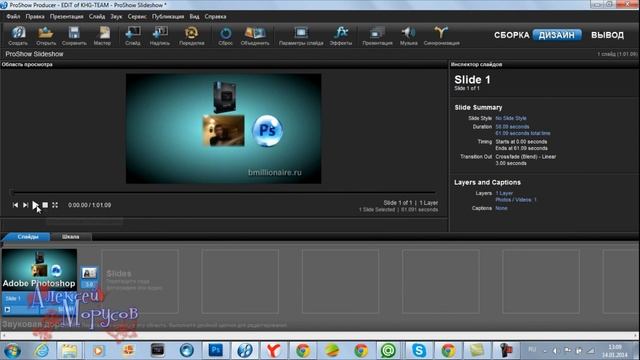The image size is (640, 360).
Task: Click the Сброс (Reset) toolbar icon
Action: (x=225, y=36)
